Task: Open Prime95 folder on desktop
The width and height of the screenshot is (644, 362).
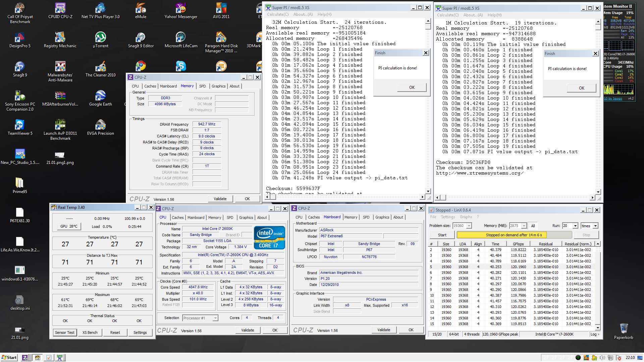Action: click(20, 185)
